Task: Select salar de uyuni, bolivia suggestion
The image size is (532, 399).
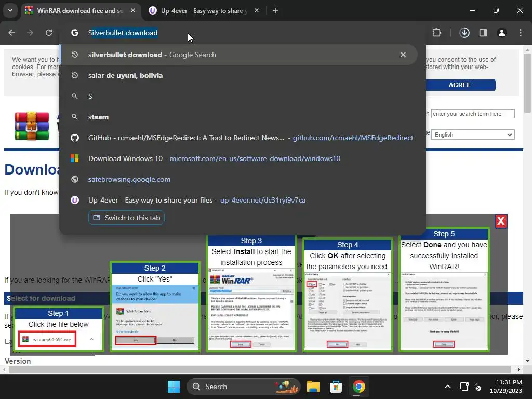Action: 239,75
